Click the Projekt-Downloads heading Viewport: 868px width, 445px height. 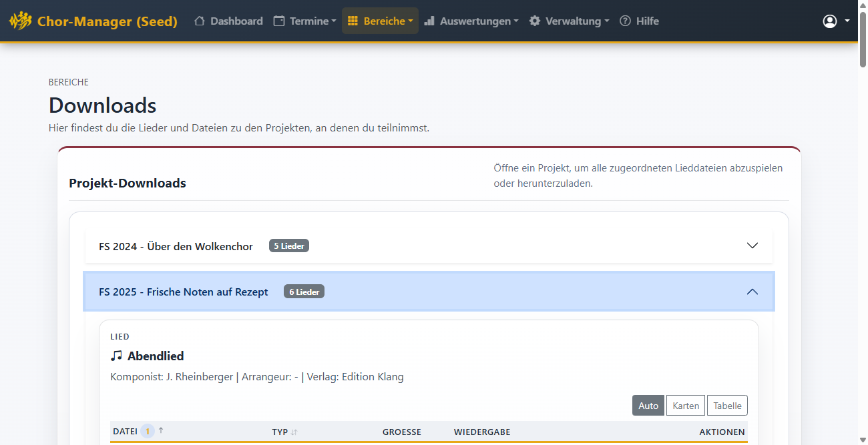[x=128, y=183]
